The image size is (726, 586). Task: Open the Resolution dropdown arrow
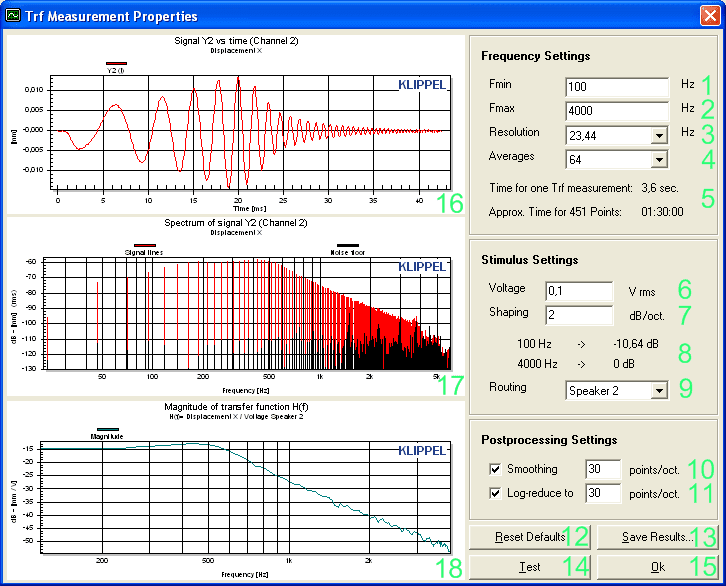(659, 136)
